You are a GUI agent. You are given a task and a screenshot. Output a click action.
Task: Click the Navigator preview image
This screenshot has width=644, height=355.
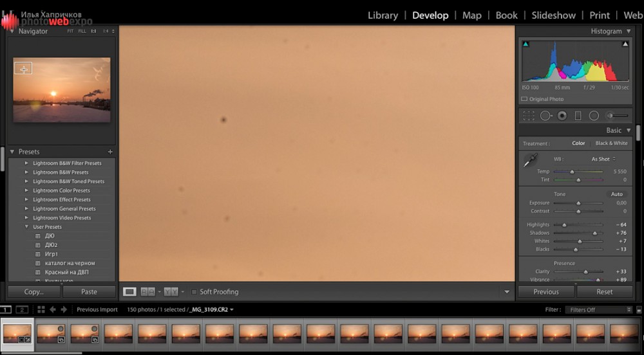click(62, 90)
